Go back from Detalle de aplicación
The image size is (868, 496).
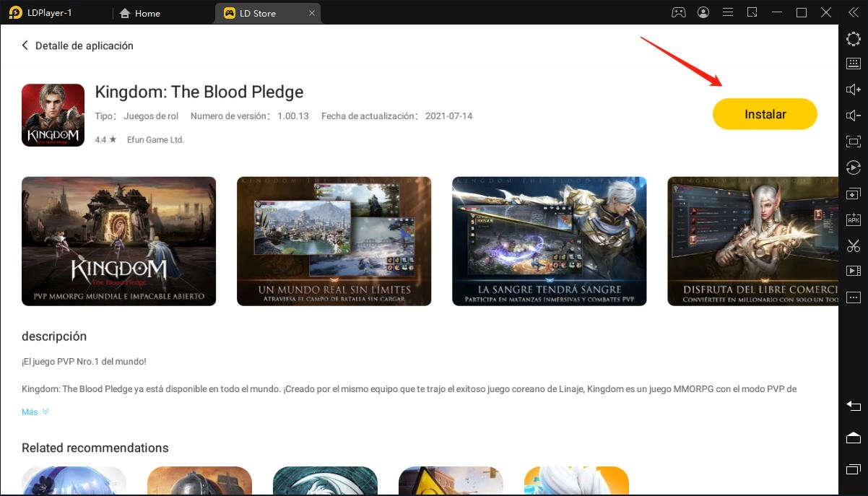click(25, 45)
